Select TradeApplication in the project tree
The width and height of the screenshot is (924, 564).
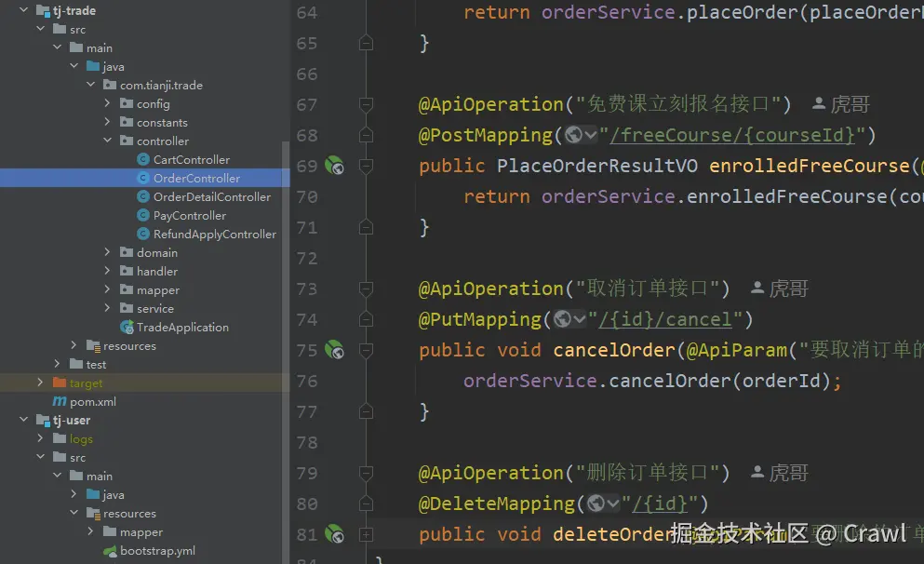pyautogui.click(x=182, y=327)
